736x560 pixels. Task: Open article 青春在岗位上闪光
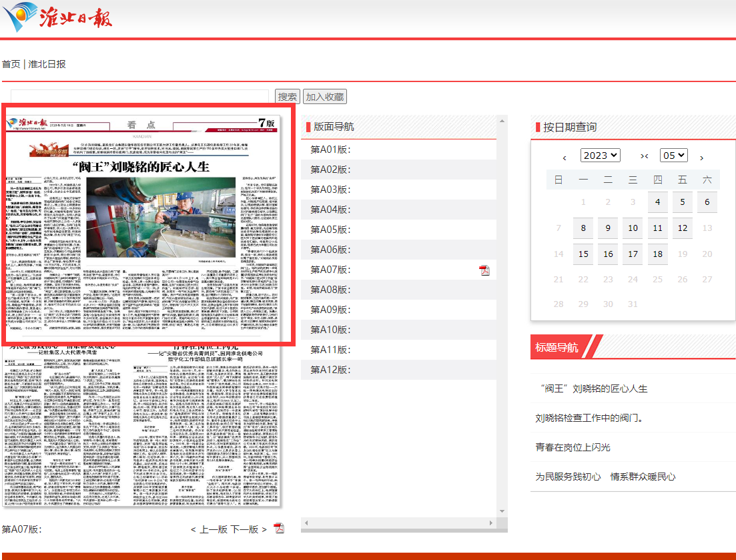coord(573,447)
